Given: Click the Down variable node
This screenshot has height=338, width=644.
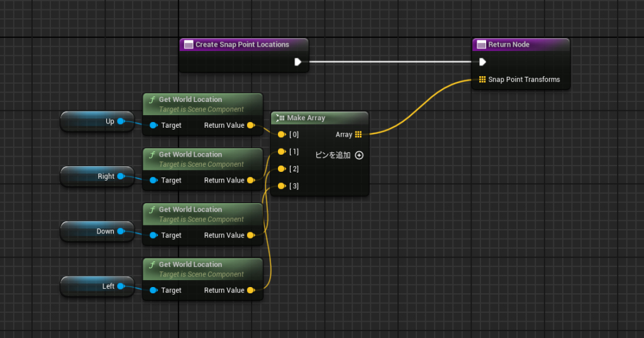Looking at the screenshot, I should (x=94, y=231).
